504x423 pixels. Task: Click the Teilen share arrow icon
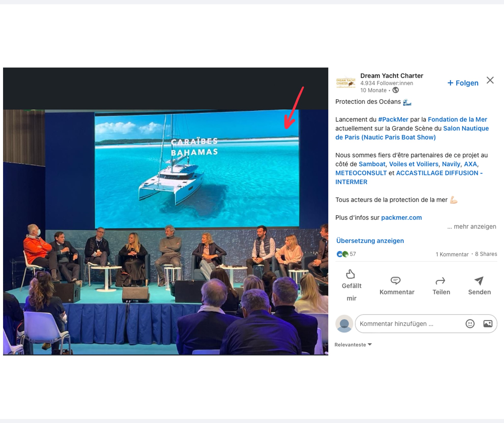(x=440, y=281)
